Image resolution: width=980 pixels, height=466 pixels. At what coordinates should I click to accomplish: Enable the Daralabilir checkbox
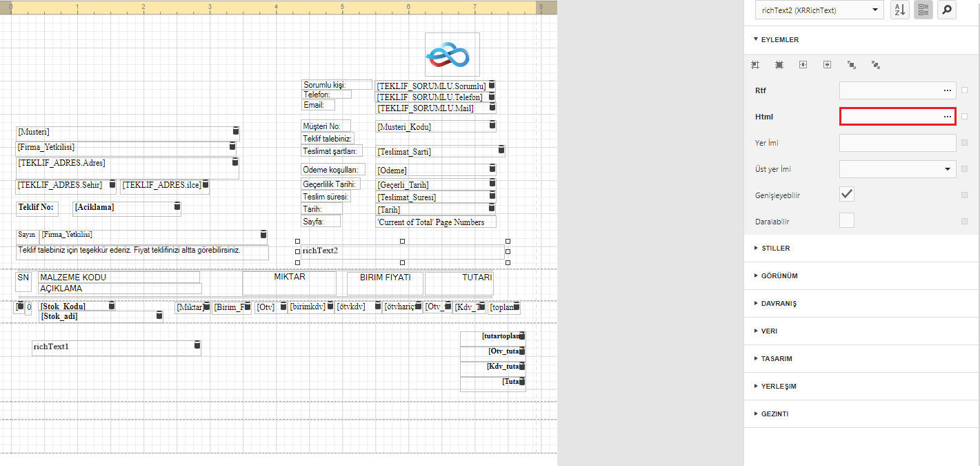(847, 221)
